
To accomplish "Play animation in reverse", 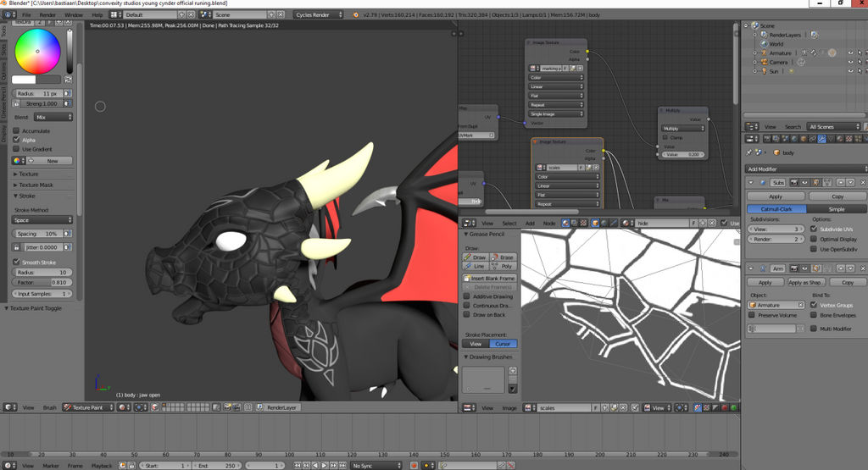I will tap(315, 466).
